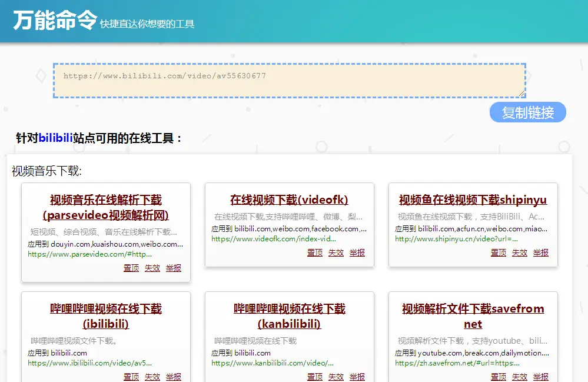Click 失效 on the kanbilibili card
The width and height of the screenshot is (588, 382).
coord(336,377)
